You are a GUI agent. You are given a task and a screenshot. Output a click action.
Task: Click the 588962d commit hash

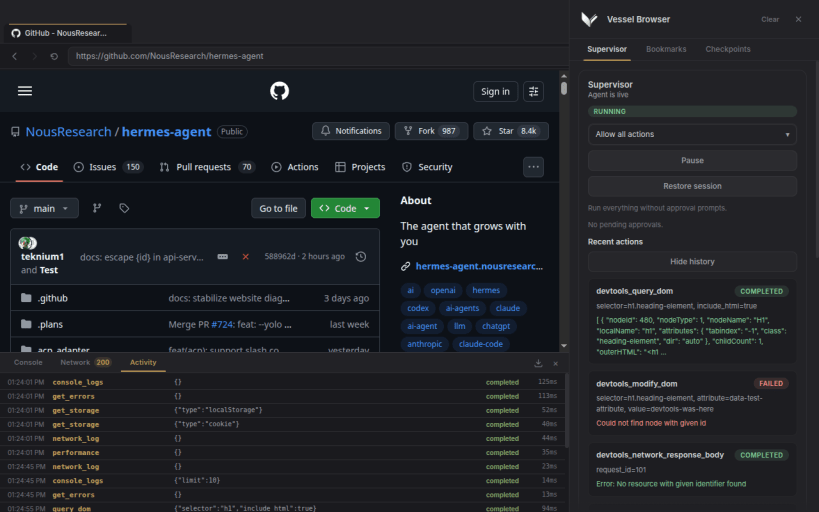pyautogui.click(x=279, y=257)
